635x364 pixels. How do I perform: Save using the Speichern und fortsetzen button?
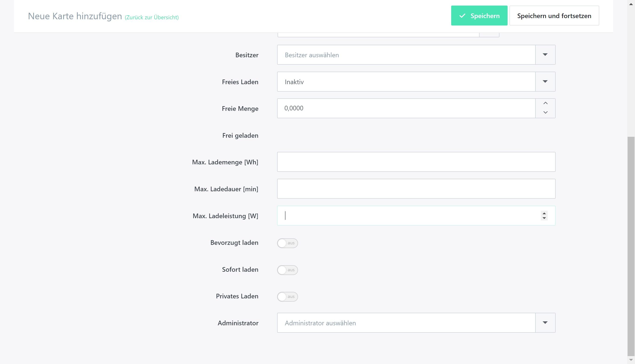554,16
